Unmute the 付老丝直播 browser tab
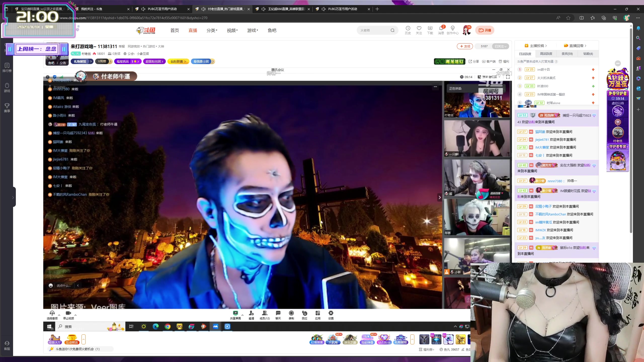 point(204,9)
